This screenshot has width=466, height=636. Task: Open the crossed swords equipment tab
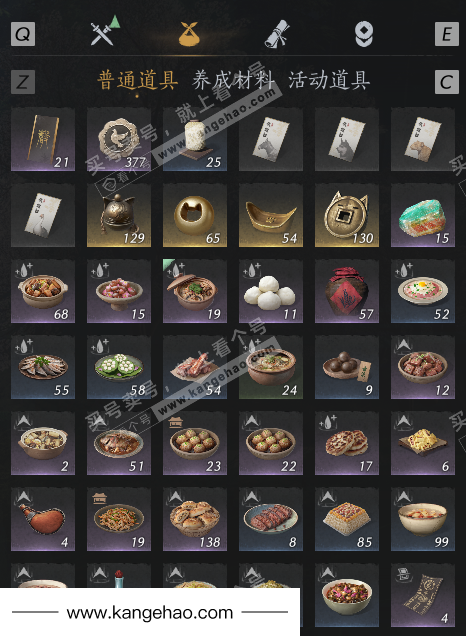[104, 32]
